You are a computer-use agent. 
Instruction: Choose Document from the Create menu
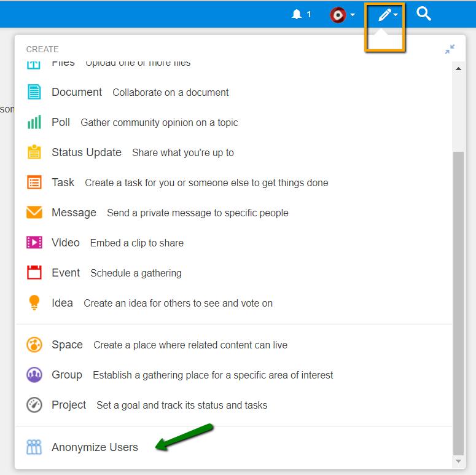point(77,92)
